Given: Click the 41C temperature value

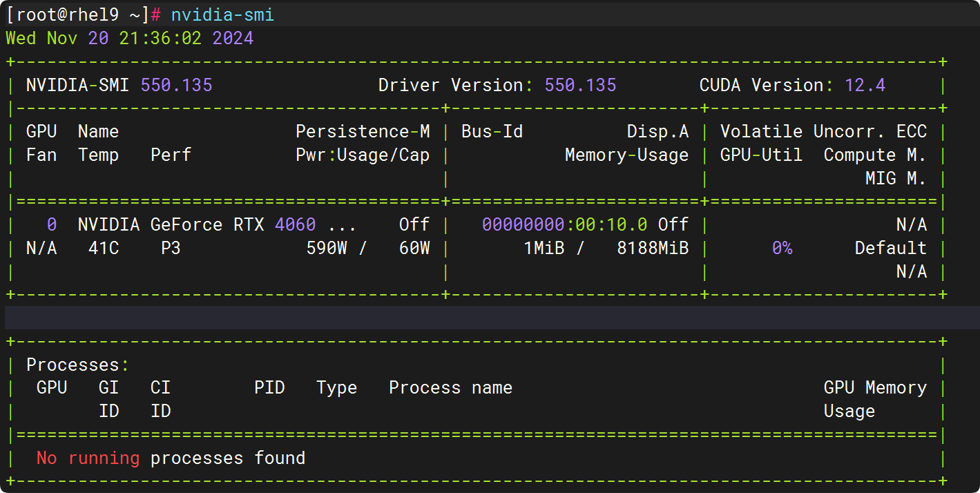Looking at the screenshot, I should click(104, 248).
